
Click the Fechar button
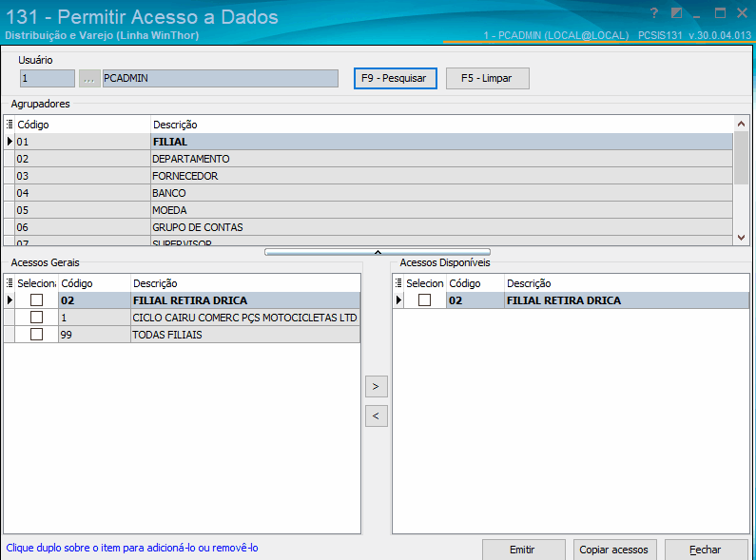pos(707,550)
